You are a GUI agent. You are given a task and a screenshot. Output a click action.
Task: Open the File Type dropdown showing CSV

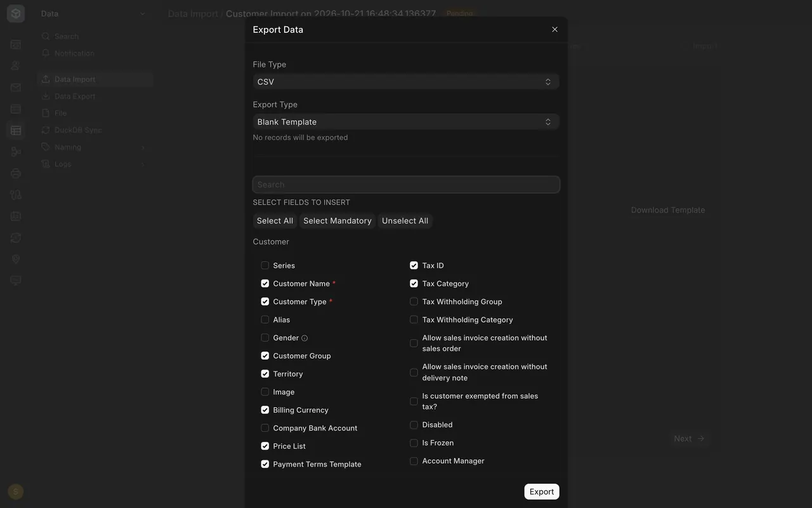[x=406, y=82]
